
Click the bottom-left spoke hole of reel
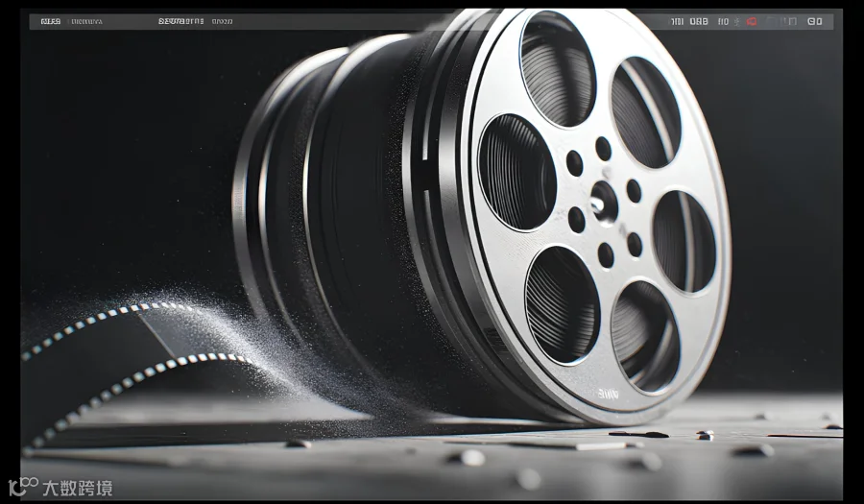click(562, 304)
